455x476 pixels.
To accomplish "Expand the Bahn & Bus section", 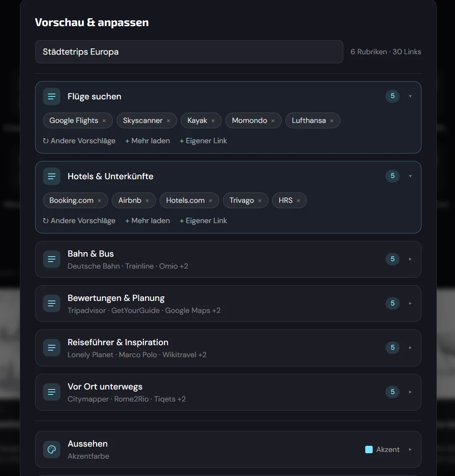I will [410, 259].
